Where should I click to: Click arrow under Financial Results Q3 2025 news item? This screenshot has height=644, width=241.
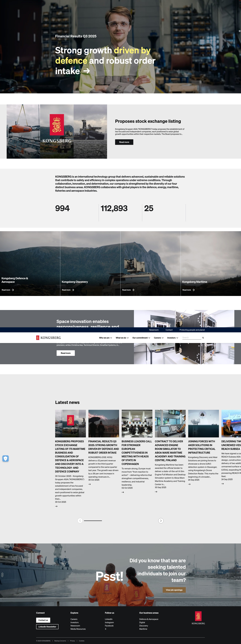coord(89,484)
